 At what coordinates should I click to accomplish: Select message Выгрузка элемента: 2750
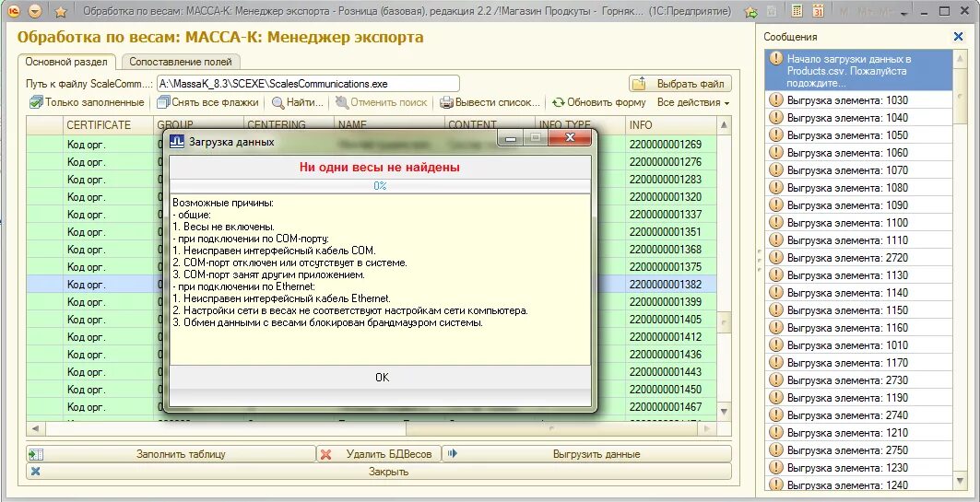tap(858, 449)
